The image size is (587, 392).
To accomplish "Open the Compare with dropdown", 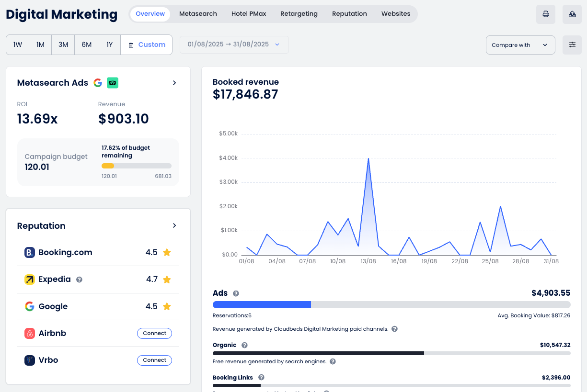I will click(520, 45).
